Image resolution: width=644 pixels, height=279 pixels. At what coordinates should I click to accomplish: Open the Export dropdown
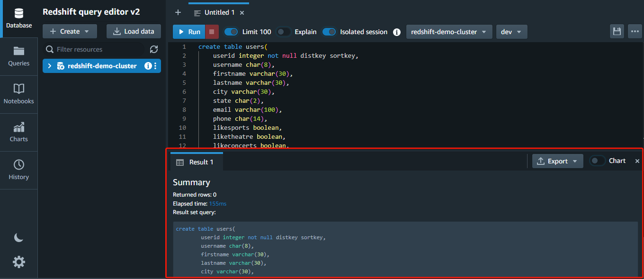(x=558, y=161)
